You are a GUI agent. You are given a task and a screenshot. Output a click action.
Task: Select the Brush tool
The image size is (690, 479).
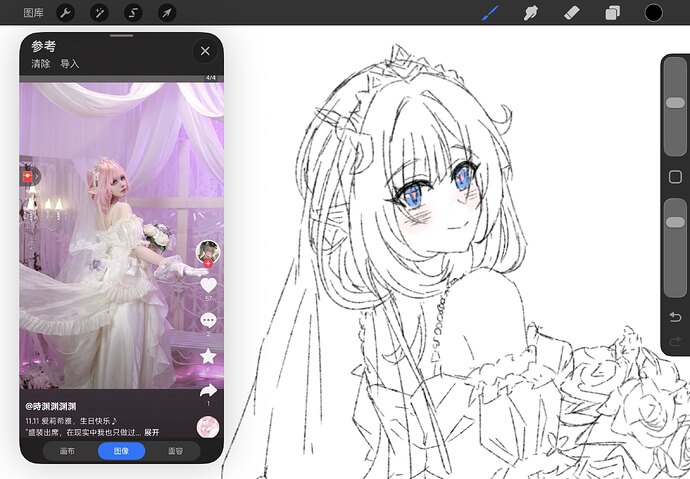[490, 12]
